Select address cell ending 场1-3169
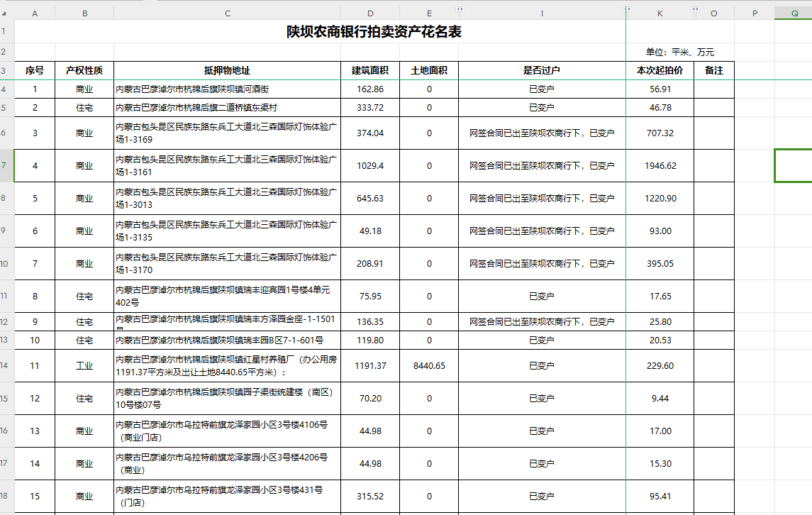Viewport: 812px width, 515px height. coord(228,133)
